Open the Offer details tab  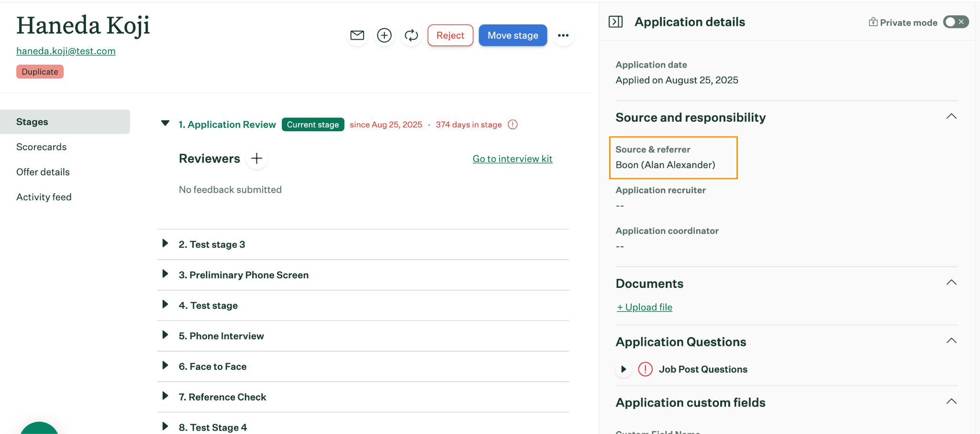(43, 172)
